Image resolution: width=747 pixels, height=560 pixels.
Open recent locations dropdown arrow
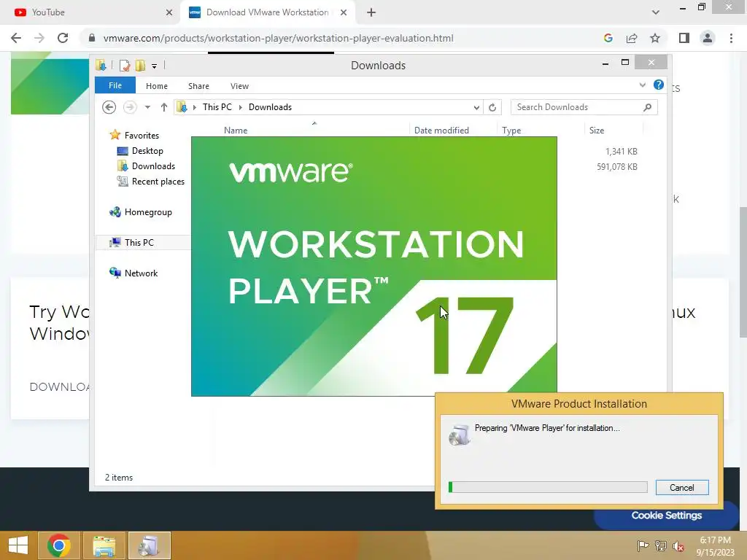pos(147,107)
